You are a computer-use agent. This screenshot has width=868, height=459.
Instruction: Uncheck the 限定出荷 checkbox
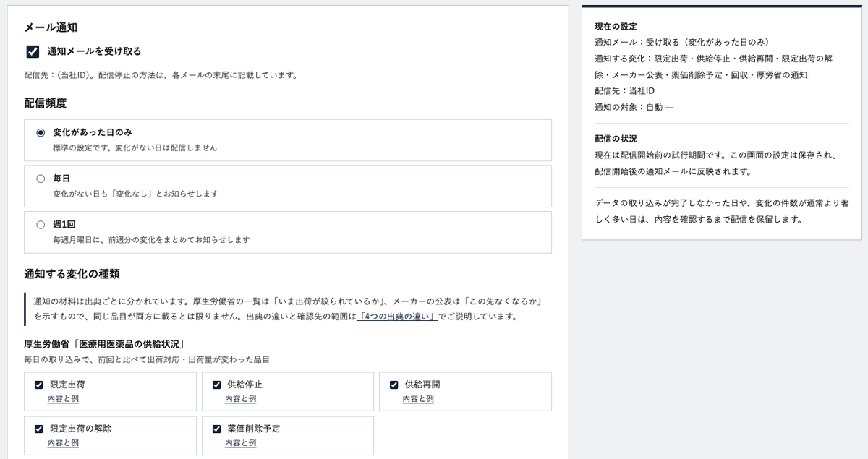[x=39, y=385]
